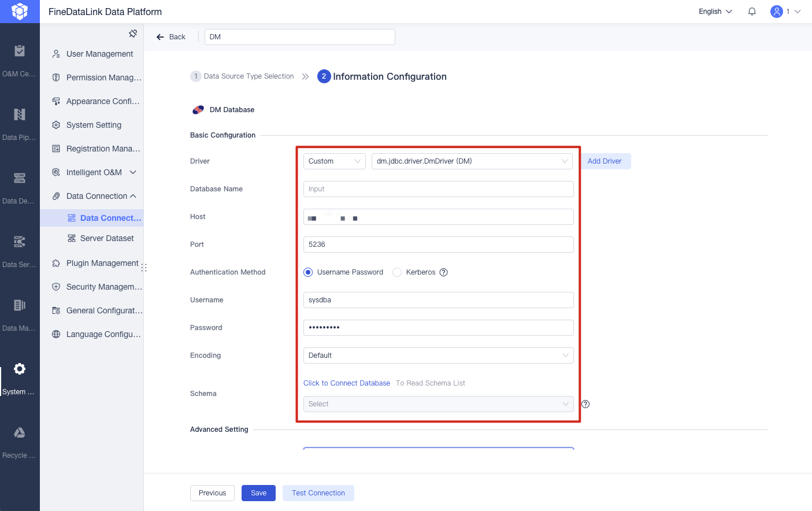The image size is (812, 511).
Task: Select the Kerberos radio button
Action: click(x=397, y=272)
